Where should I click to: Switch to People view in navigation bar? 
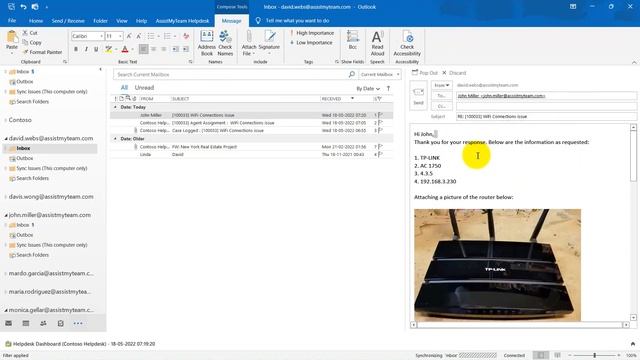(x=43, y=323)
